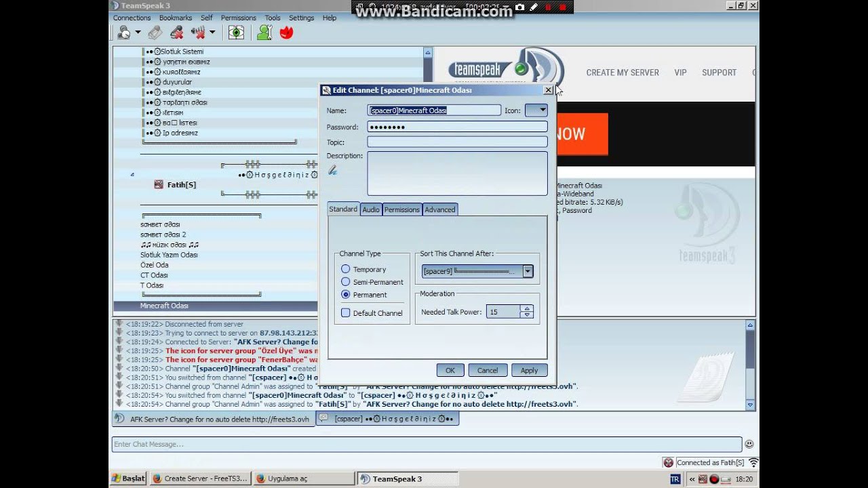Click the Password input field
The height and width of the screenshot is (488, 868).
click(457, 127)
